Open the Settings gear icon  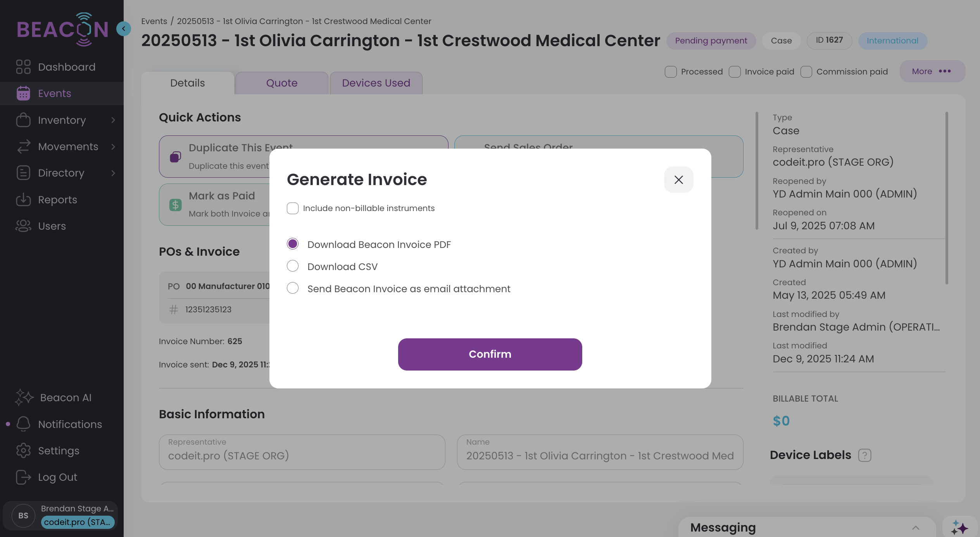pyautogui.click(x=23, y=450)
